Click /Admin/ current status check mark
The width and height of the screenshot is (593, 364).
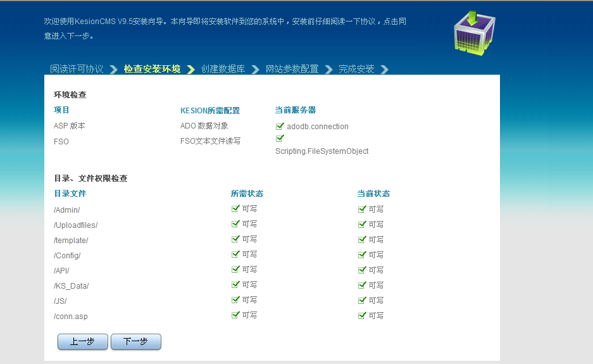(x=362, y=209)
